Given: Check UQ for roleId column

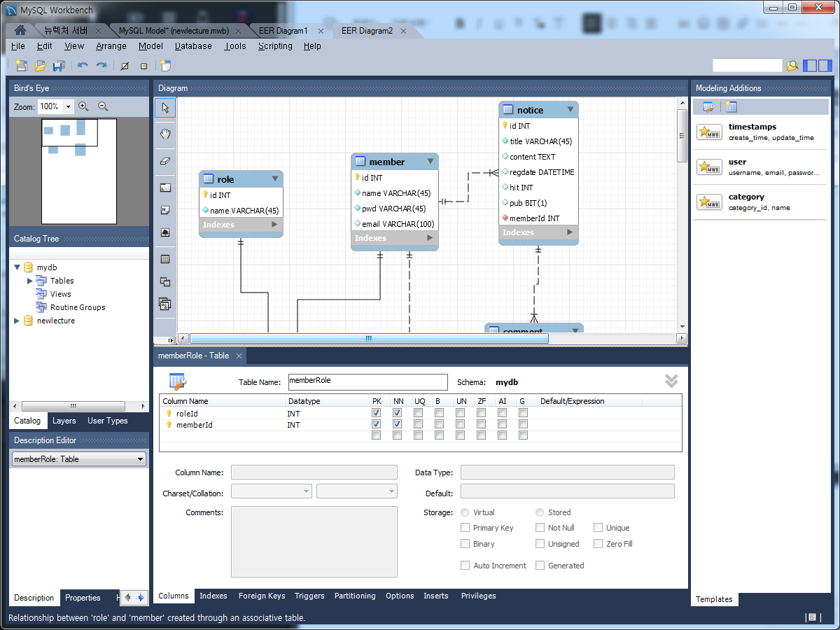Looking at the screenshot, I should pyautogui.click(x=418, y=413).
